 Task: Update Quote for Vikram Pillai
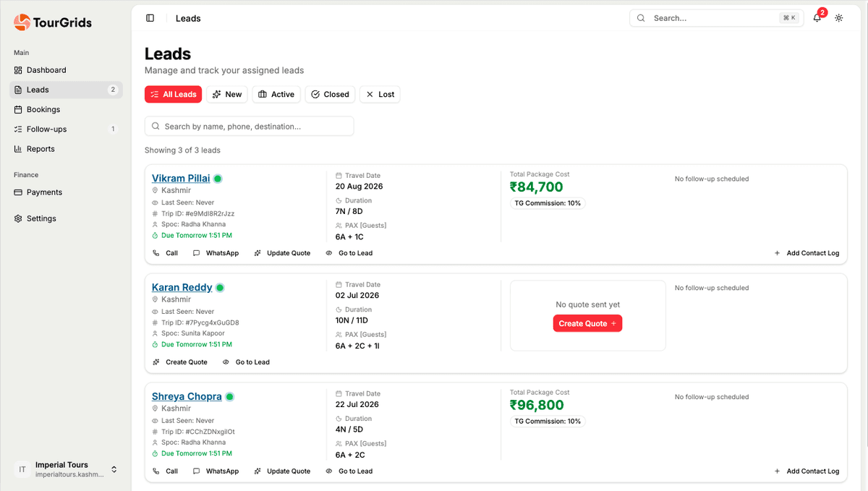click(x=283, y=252)
